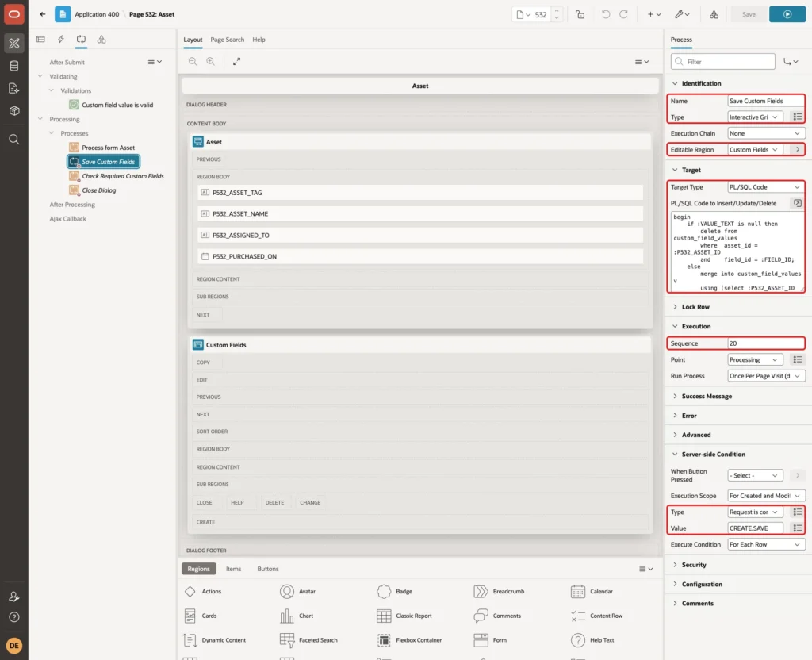The image size is (812, 660).
Task: Step the page number up or down
Action: (557, 14)
